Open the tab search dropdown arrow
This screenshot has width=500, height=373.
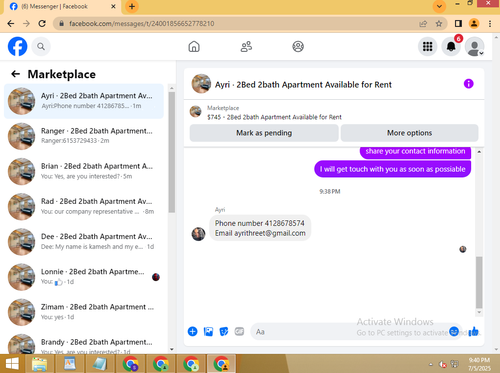[x=439, y=6]
